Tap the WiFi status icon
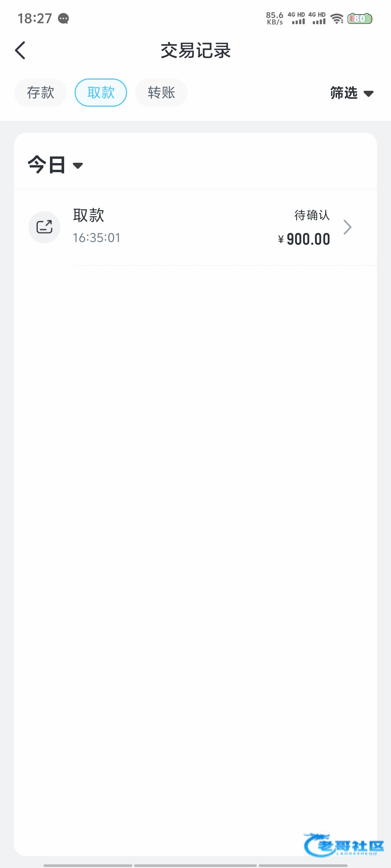The width and height of the screenshot is (391, 868). pos(337,18)
